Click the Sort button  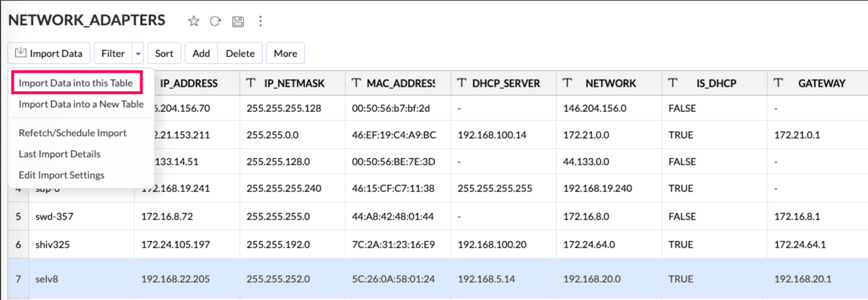pos(164,53)
